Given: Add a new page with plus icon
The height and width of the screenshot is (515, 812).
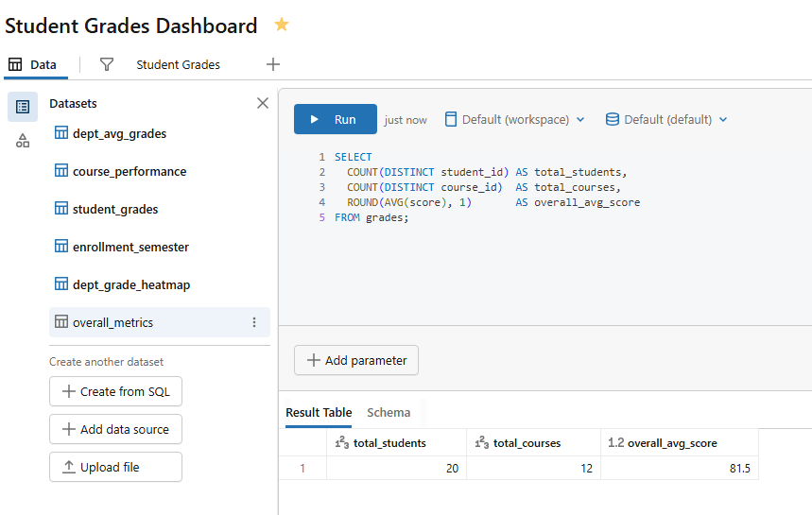Looking at the screenshot, I should click(273, 64).
